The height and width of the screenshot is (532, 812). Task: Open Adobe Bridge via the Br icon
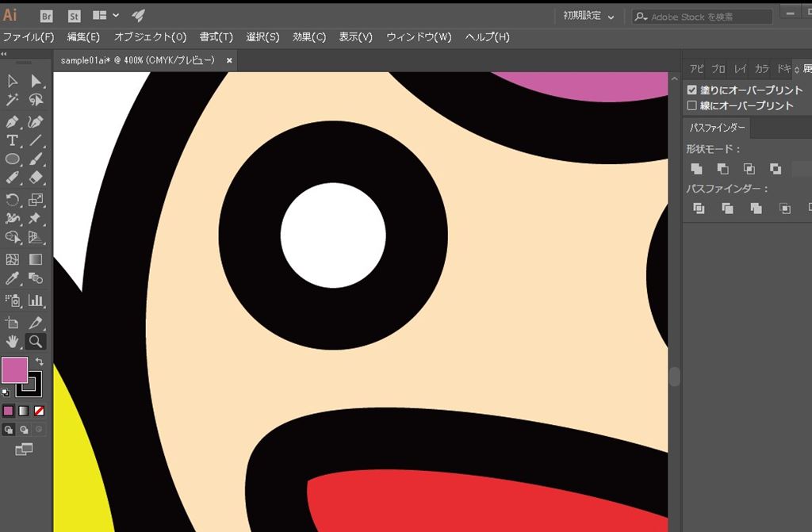click(47, 16)
